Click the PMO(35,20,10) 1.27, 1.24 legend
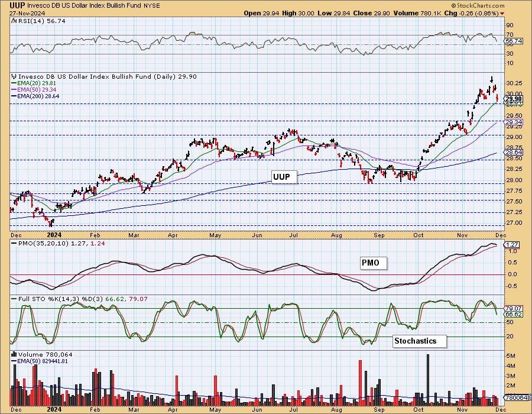 [58, 243]
